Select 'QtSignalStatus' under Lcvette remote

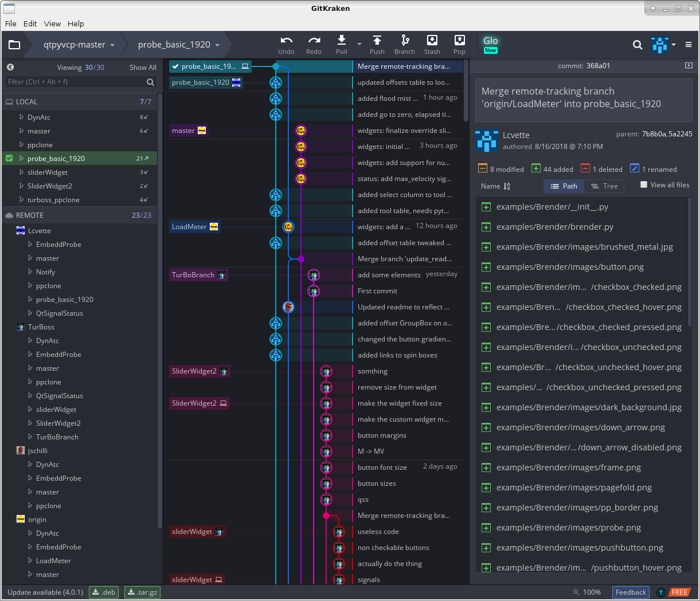pos(60,313)
